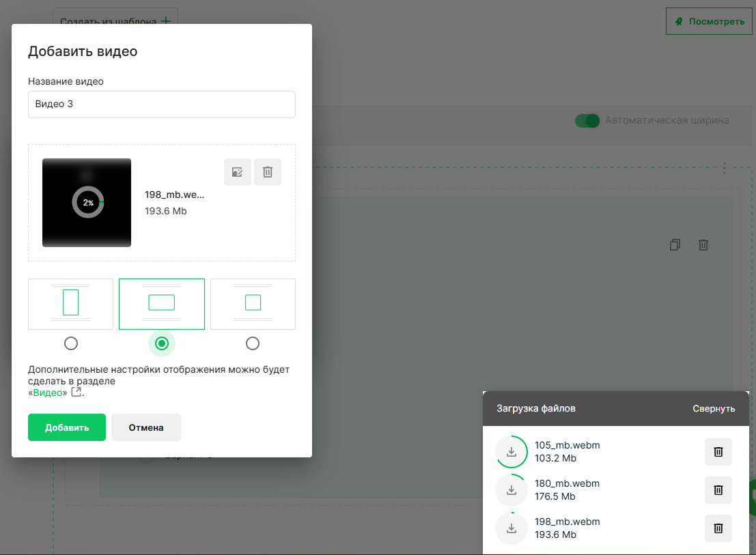This screenshot has width=756, height=555.
Task: Open the Видео section link
Action: [48, 393]
